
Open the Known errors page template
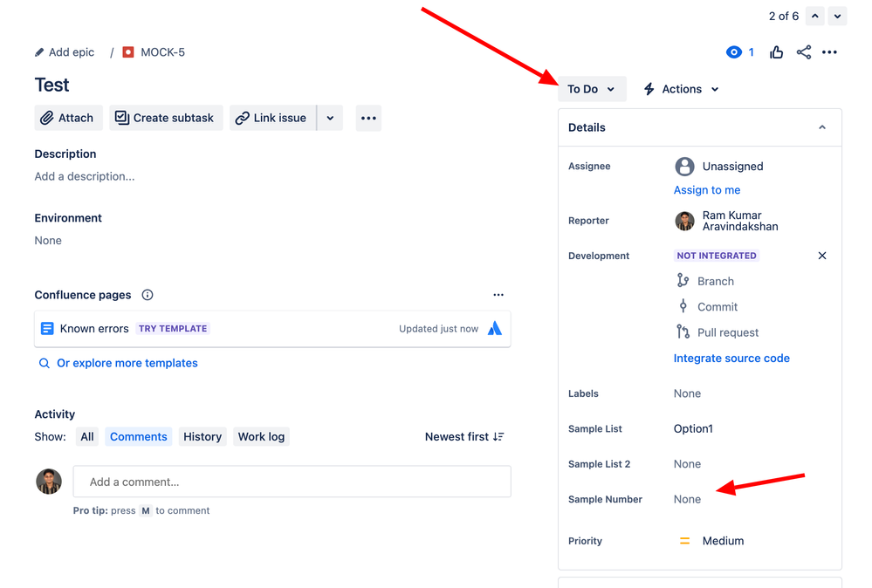click(x=272, y=329)
